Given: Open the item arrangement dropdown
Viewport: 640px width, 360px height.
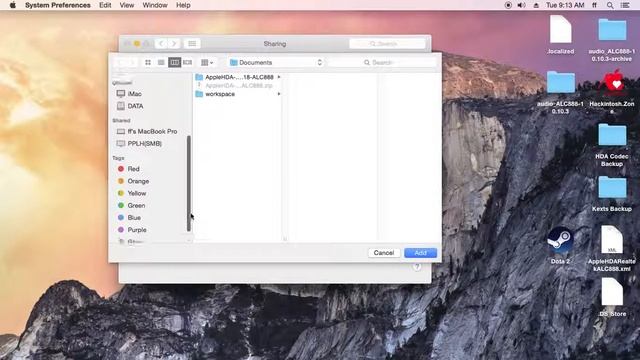Looking at the screenshot, I should pos(207,62).
